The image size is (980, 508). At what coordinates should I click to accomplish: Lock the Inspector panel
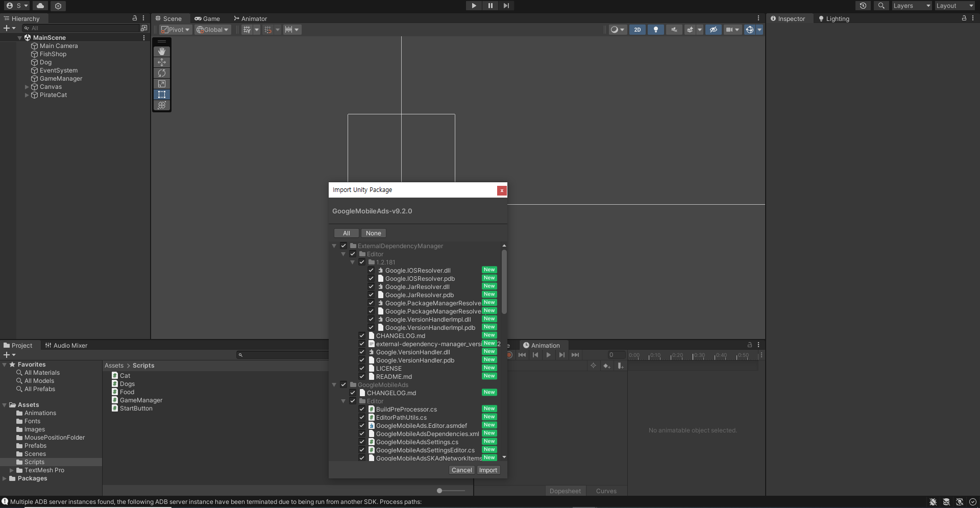point(964,18)
